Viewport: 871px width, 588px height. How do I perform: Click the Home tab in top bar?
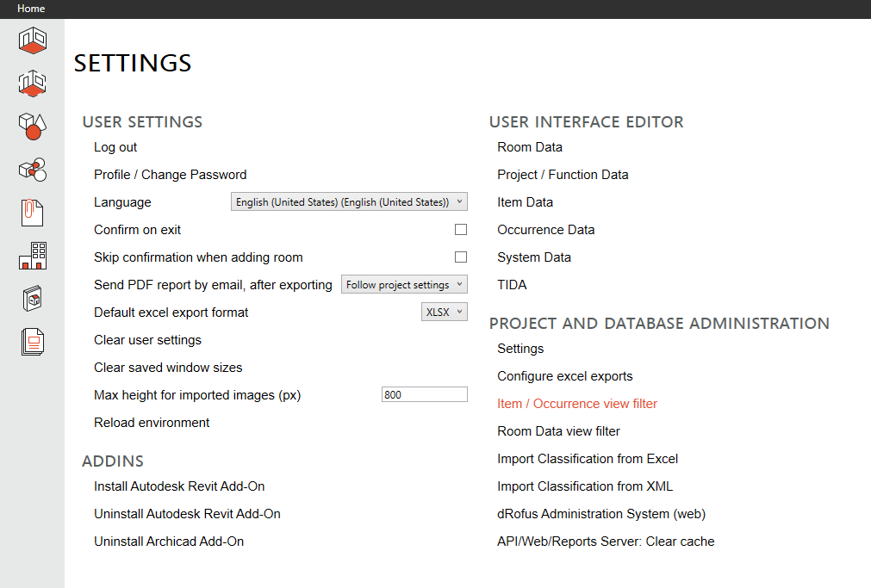pyautogui.click(x=31, y=9)
